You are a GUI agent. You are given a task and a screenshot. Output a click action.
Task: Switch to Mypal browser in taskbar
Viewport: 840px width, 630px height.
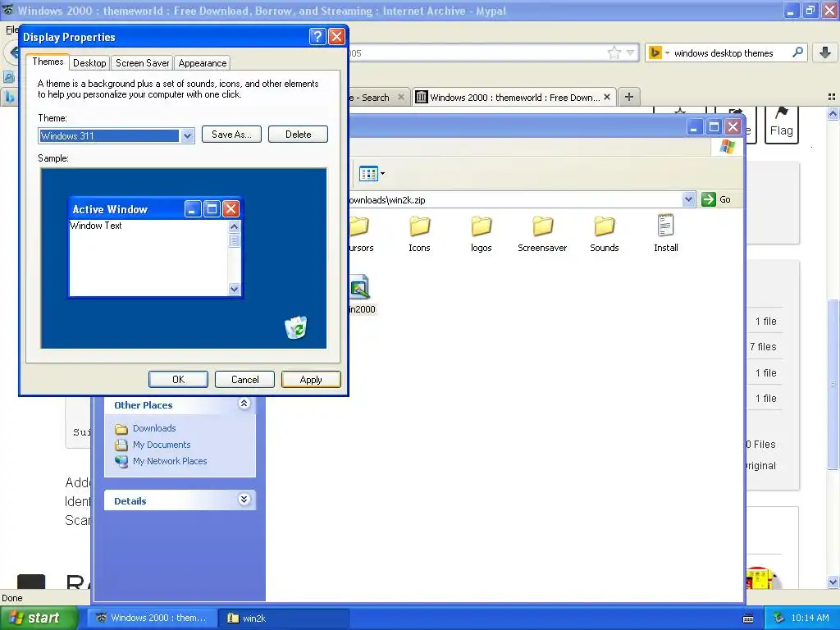point(153,618)
